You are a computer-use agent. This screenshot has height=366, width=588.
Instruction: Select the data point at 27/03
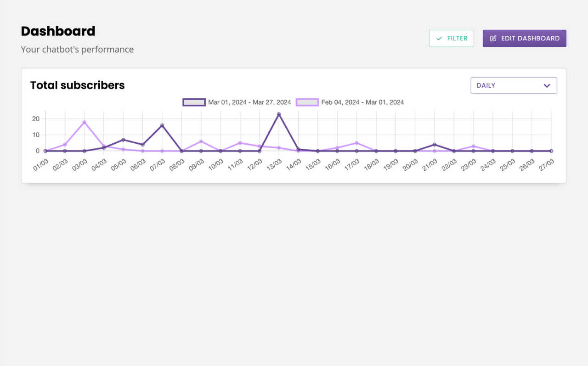click(551, 151)
